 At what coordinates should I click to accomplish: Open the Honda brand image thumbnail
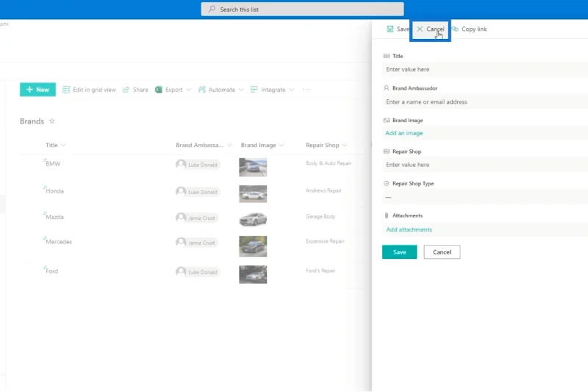253,194
